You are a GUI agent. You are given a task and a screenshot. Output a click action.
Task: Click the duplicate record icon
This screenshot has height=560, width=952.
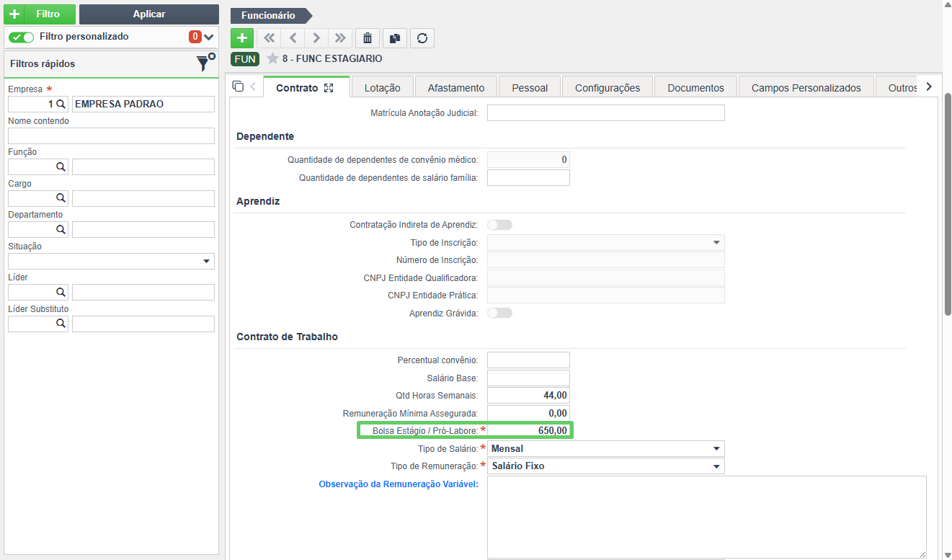395,38
